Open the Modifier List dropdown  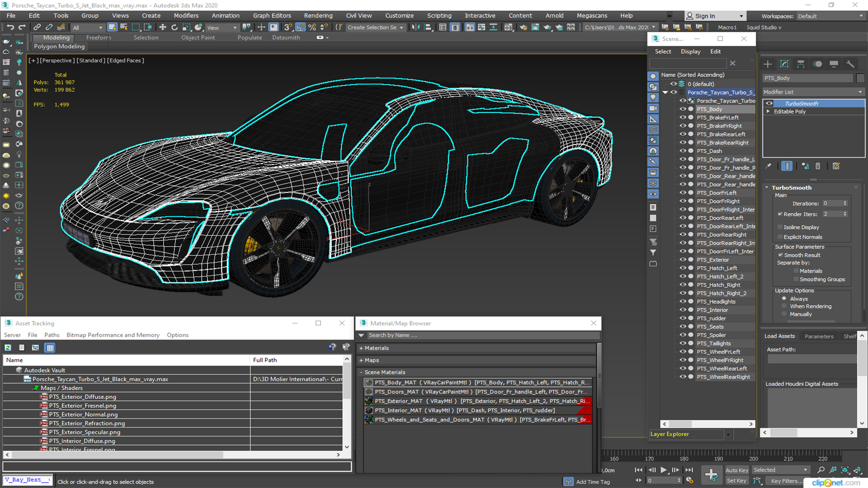(813, 92)
